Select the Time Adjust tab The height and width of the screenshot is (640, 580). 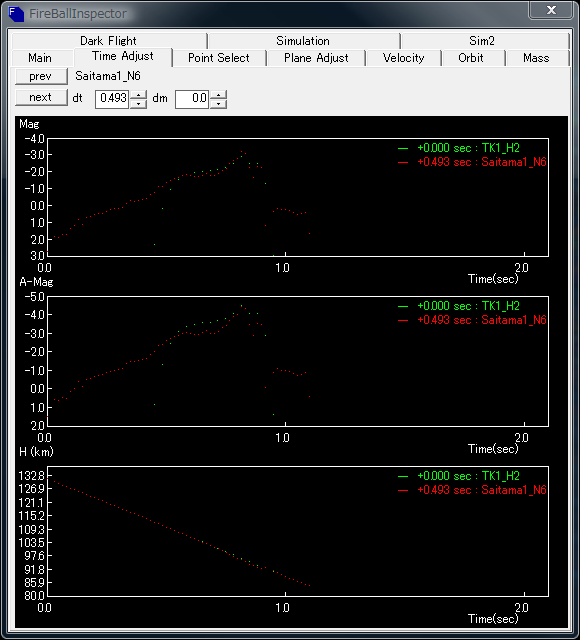(x=123, y=56)
